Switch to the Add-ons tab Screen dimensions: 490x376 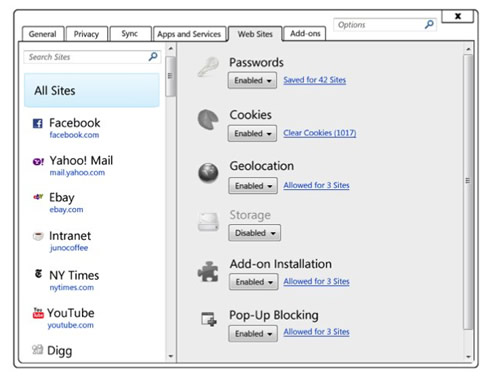305,34
